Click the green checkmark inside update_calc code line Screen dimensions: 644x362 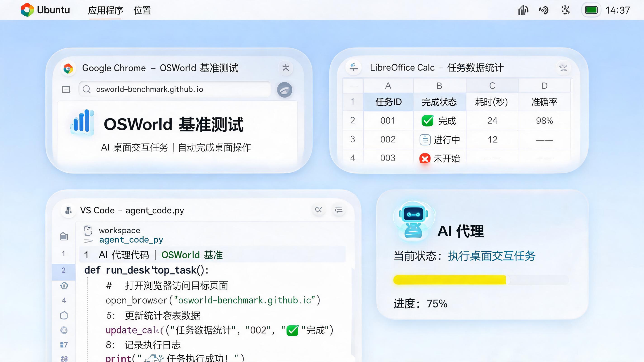point(292,330)
